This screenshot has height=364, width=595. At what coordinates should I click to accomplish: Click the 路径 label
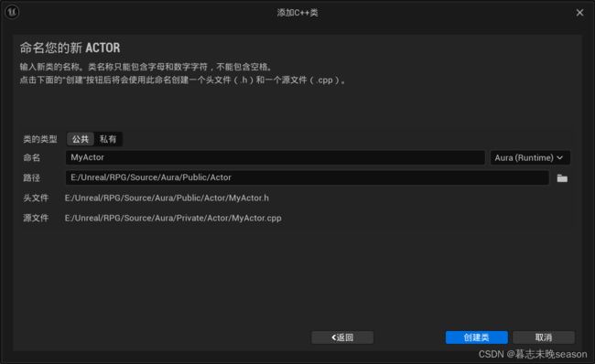[x=31, y=177]
